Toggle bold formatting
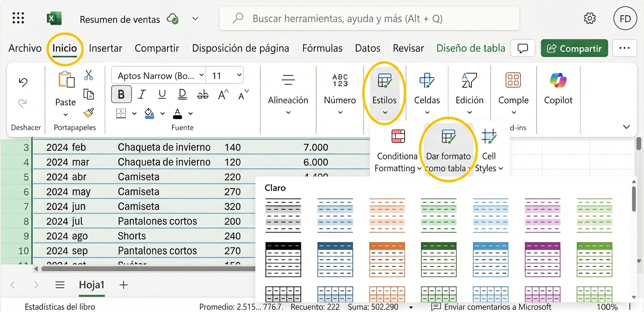644x312 pixels. click(x=121, y=94)
